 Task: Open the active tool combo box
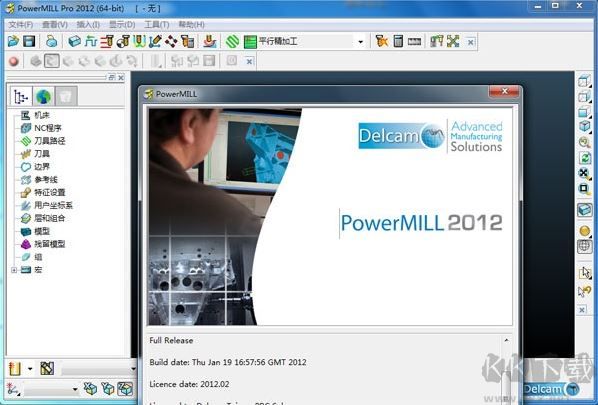98,369
